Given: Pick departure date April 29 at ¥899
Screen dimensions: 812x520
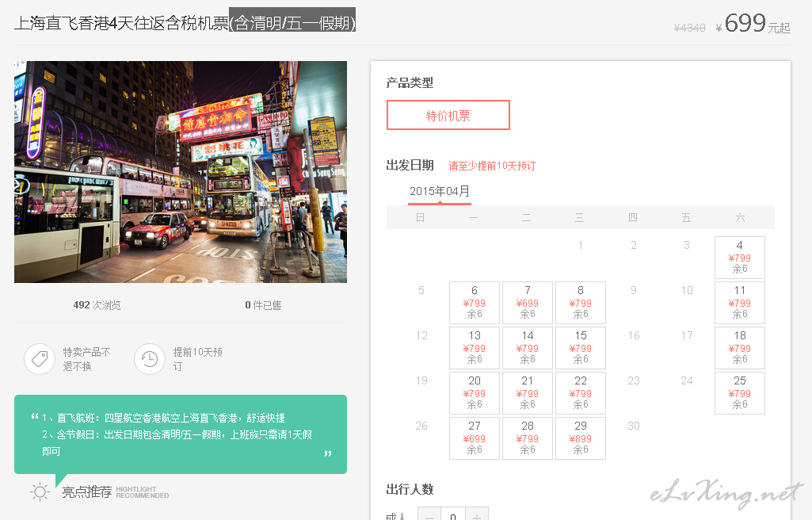Looking at the screenshot, I should (x=581, y=438).
